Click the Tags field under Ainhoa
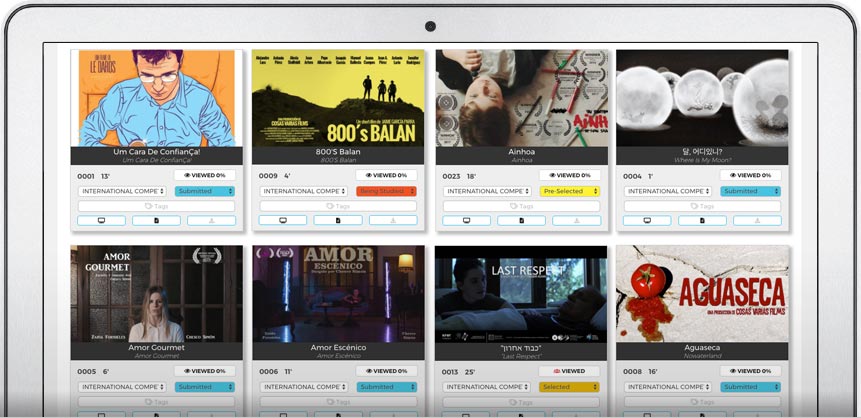The image size is (861, 418). (x=520, y=206)
